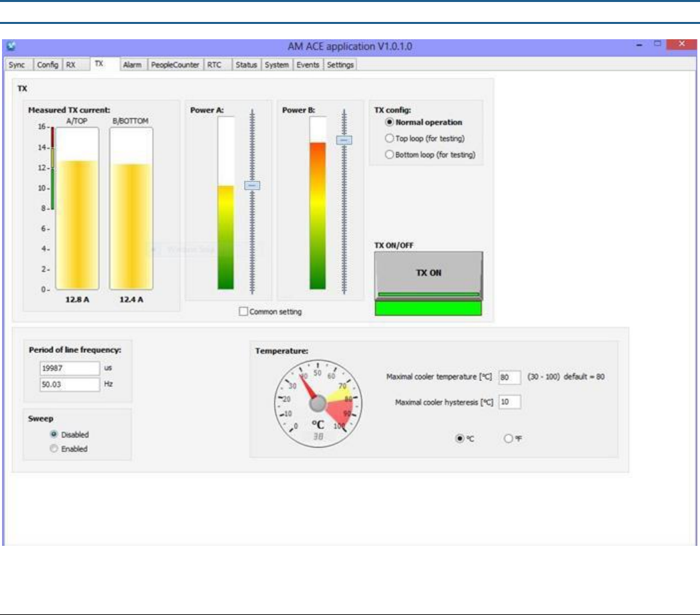Viewport: 700px width, 615px height.
Task: Enable the Common setting checkbox
Action: click(243, 311)
